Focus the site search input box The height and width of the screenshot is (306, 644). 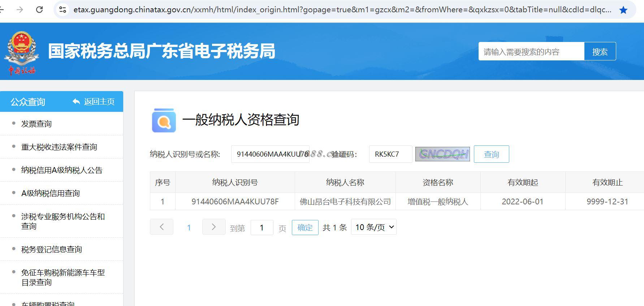click(531, 52)
